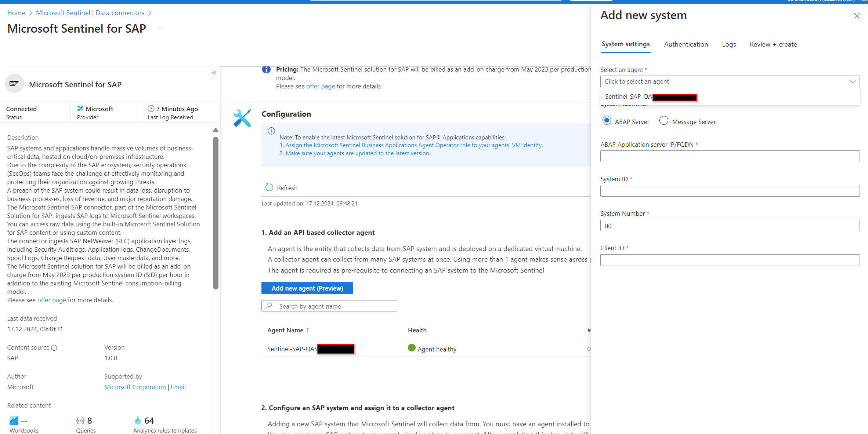Open the offer page link
Screen dimensions: 868x434
(320, 86)
